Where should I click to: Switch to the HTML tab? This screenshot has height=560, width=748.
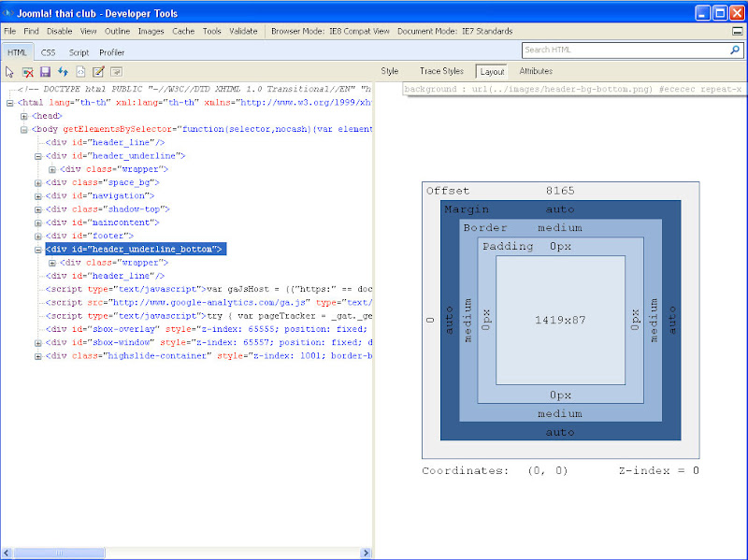tap(17, 52)
